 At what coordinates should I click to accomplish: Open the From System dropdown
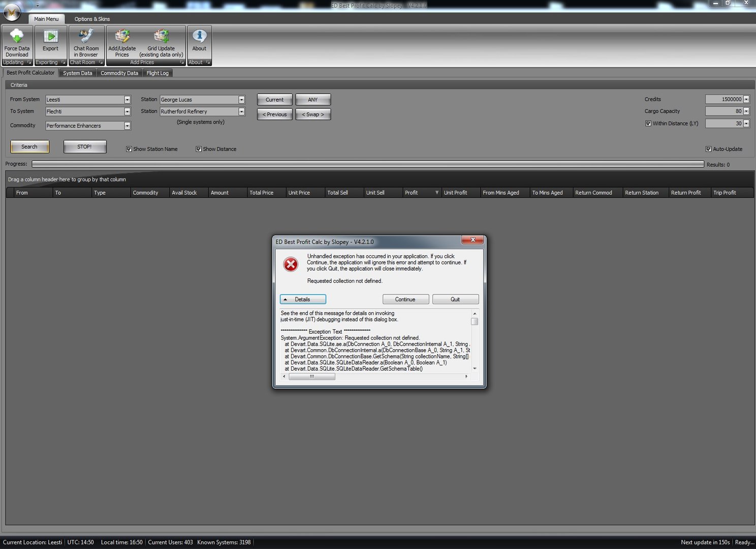tap(127, 100)
